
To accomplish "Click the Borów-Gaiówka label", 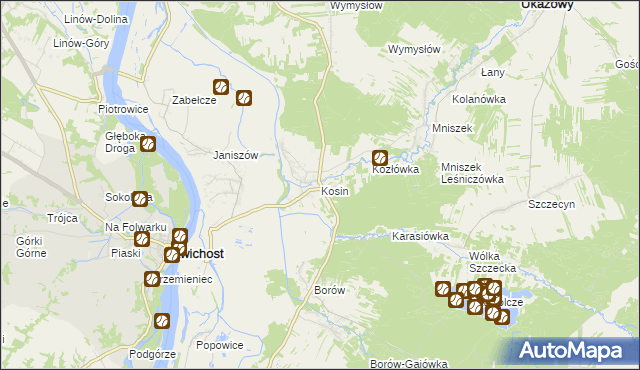I will pos(409,363).
